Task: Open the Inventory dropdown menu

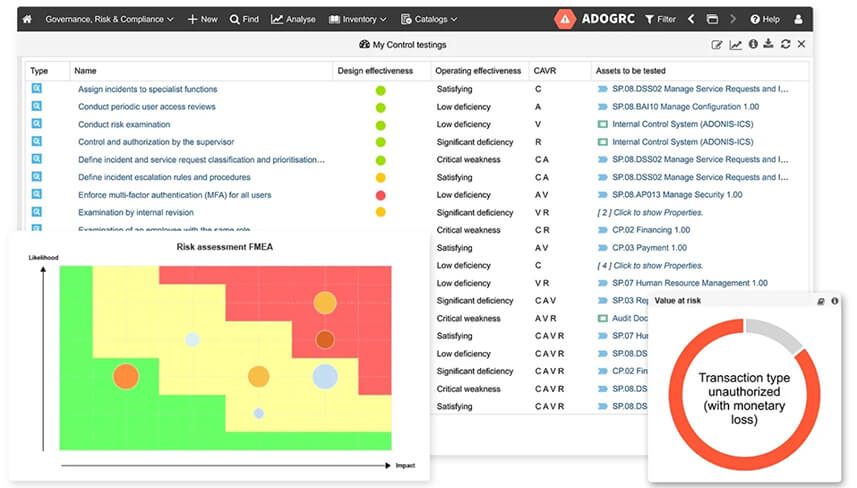Action: coord(358,19)
